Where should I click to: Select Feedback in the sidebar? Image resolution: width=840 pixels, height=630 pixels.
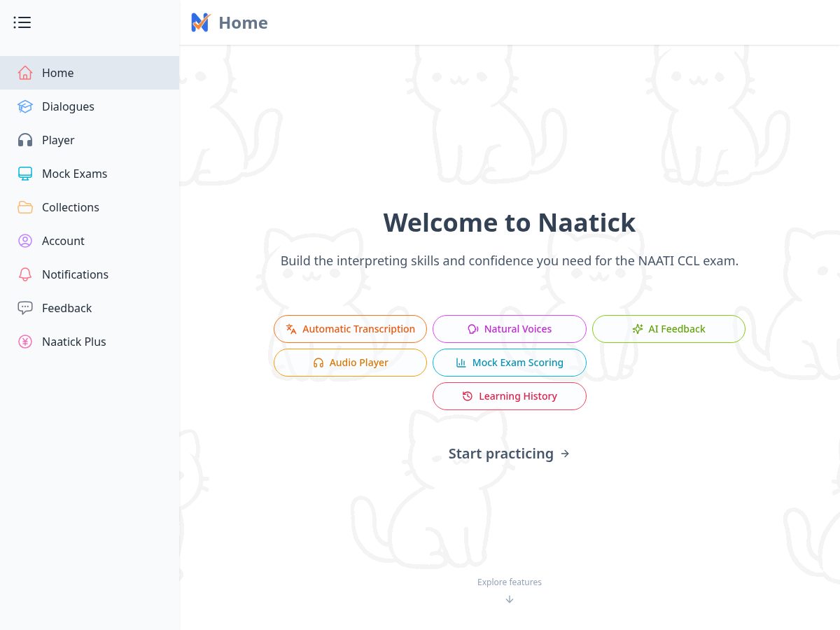[90, 308]
